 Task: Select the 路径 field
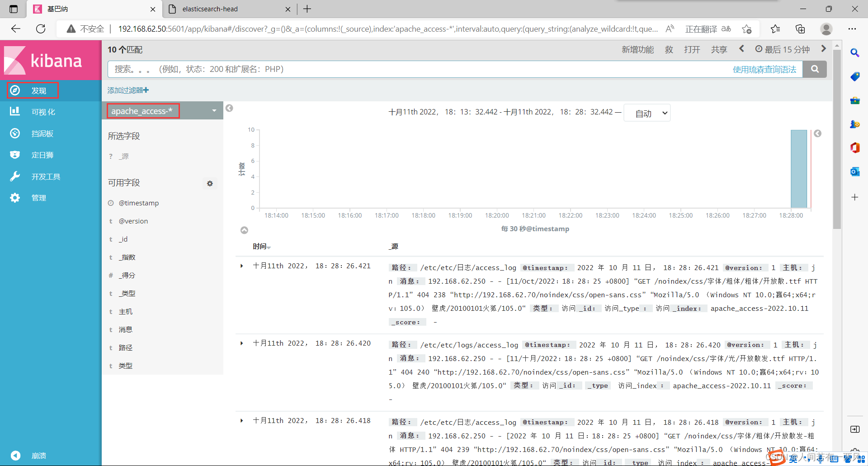(126, 348)
